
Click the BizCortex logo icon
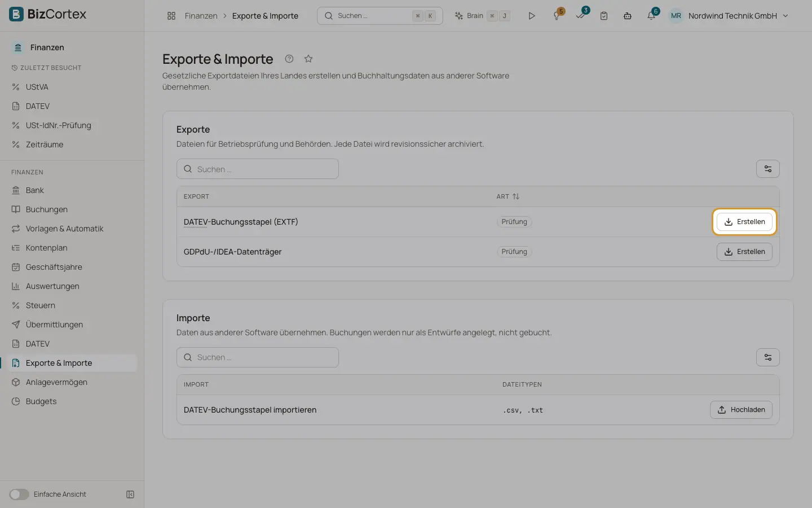16,14
